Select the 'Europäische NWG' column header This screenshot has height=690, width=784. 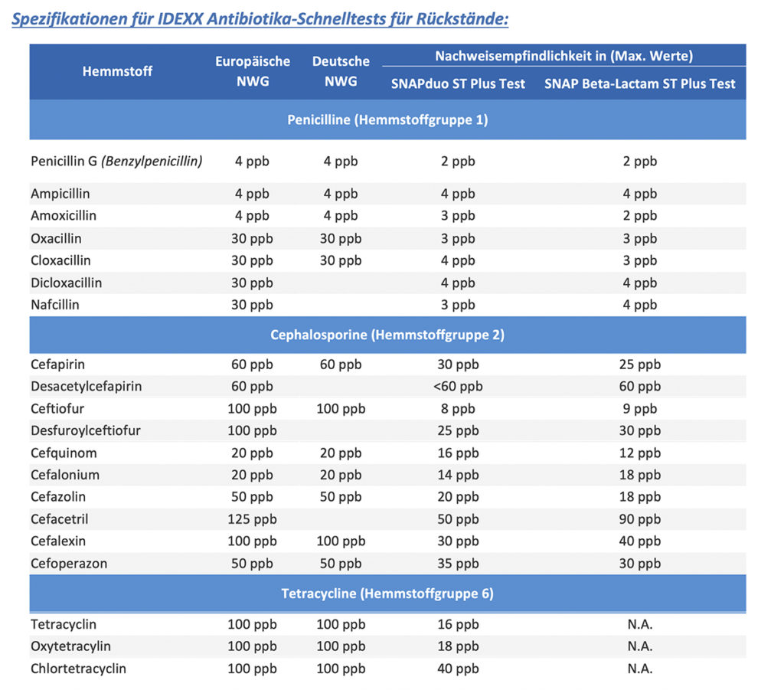click(253, 71)
